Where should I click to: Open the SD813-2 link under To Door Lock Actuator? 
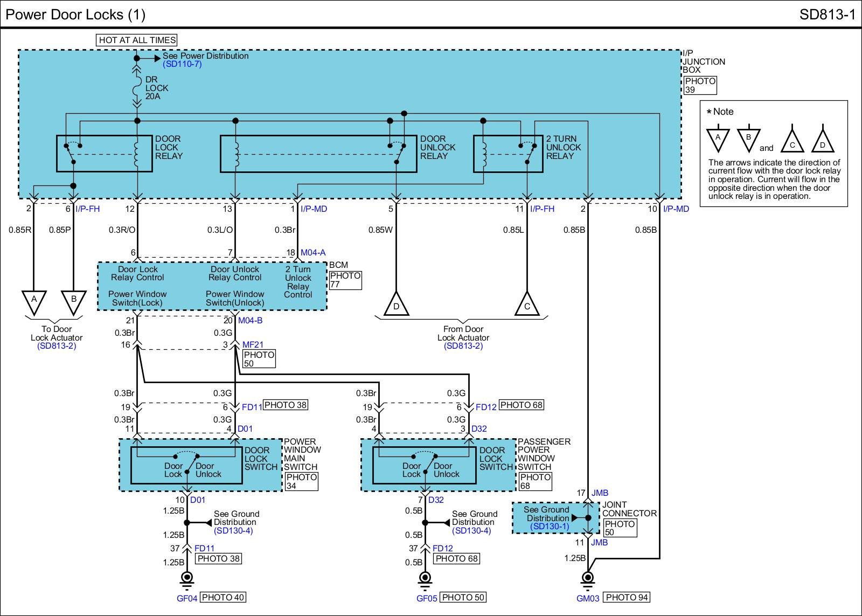(57, 346)
